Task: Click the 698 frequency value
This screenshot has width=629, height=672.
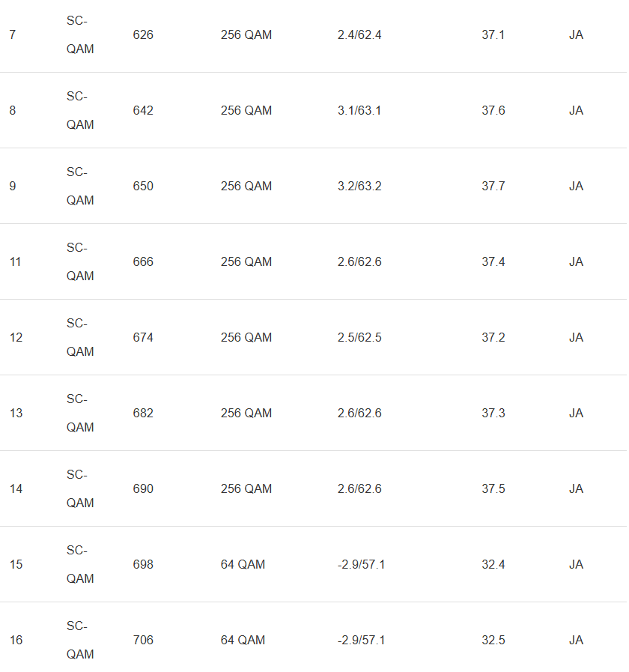Action: click(x=143, y=565)
